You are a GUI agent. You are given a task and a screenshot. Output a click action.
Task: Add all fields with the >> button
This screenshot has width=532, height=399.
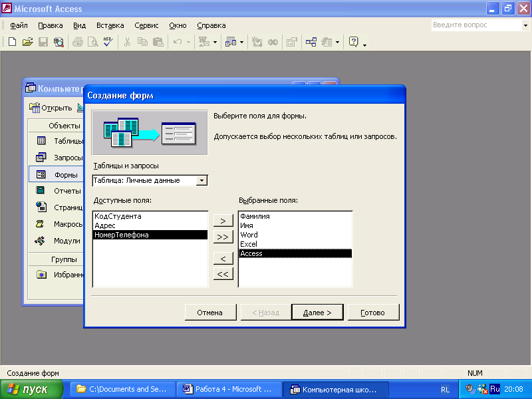(x=223, y=237)
